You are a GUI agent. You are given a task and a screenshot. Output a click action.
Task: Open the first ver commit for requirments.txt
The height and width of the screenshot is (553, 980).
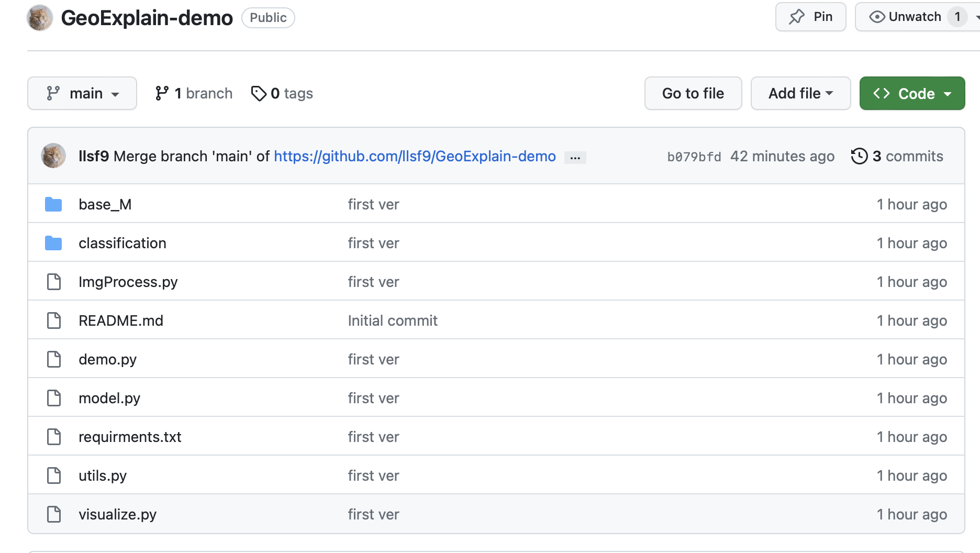373,437
